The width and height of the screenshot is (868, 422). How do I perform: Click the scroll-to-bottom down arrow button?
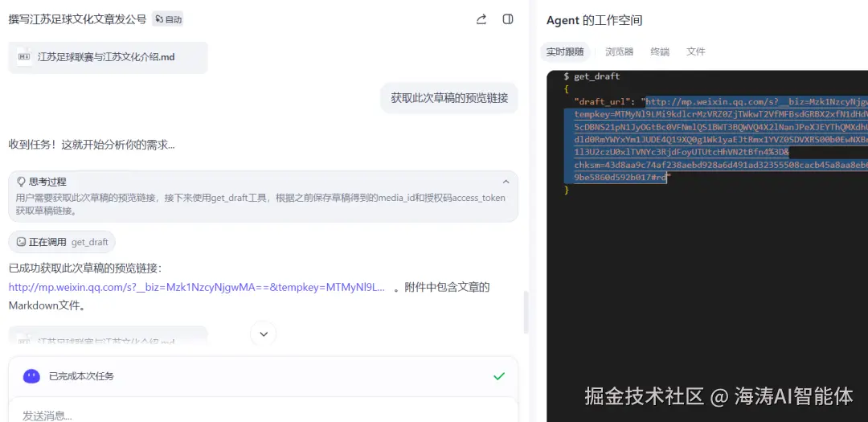264,334
